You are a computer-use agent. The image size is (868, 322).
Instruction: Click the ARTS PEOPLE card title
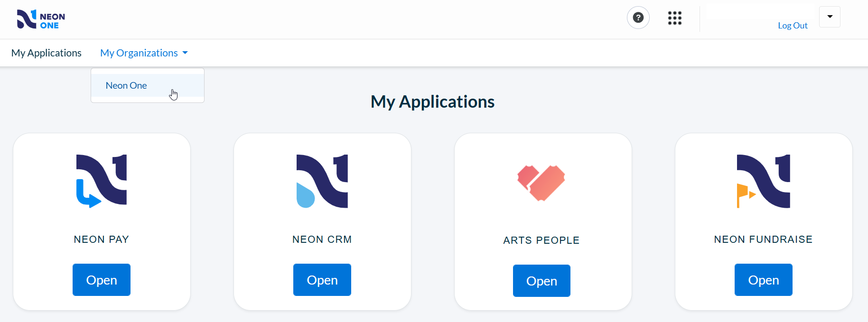541,240
